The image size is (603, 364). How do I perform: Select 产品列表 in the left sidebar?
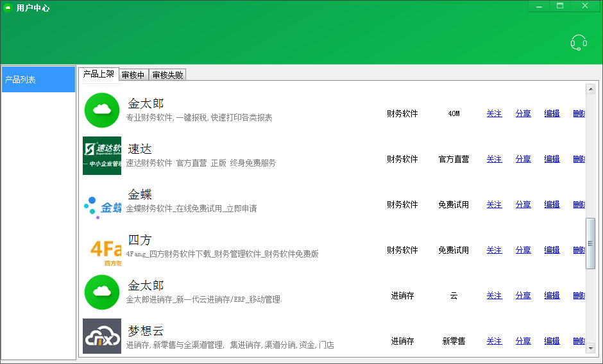click(38, 79)
